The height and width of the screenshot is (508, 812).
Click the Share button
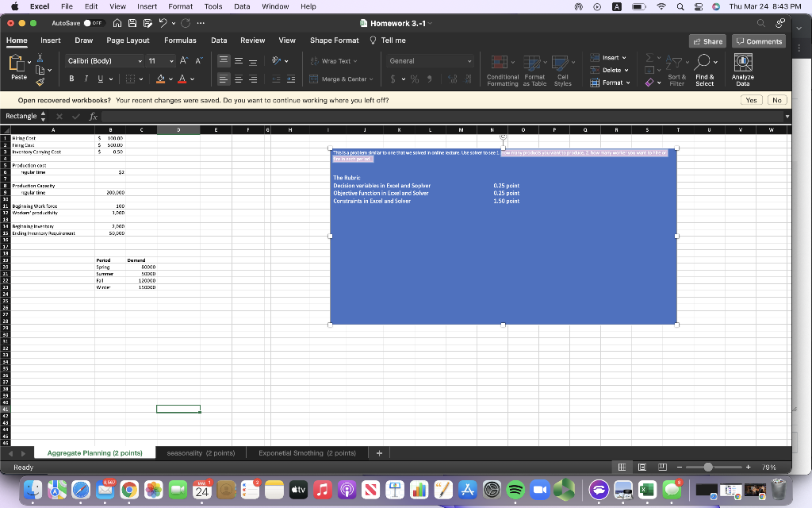point(707,40)
